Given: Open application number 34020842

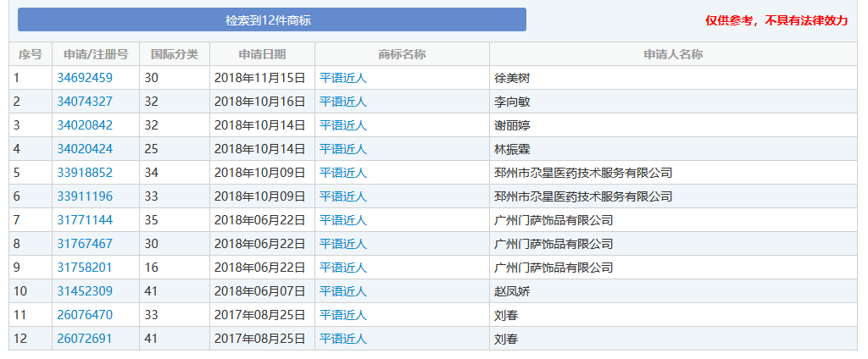Looking at the screenshot, I should (85, 125).
